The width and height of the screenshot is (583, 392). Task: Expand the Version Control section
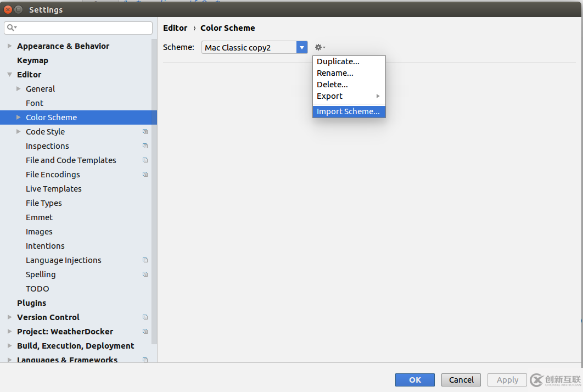pos(9,317)
